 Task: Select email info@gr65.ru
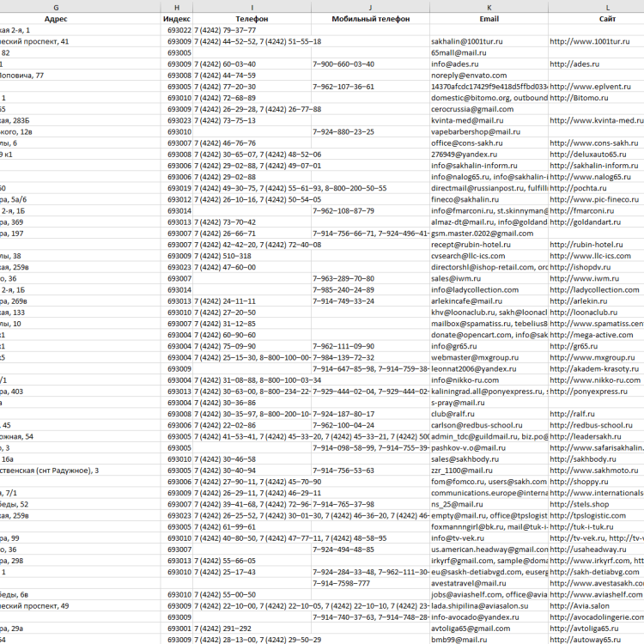click(454, 347)
